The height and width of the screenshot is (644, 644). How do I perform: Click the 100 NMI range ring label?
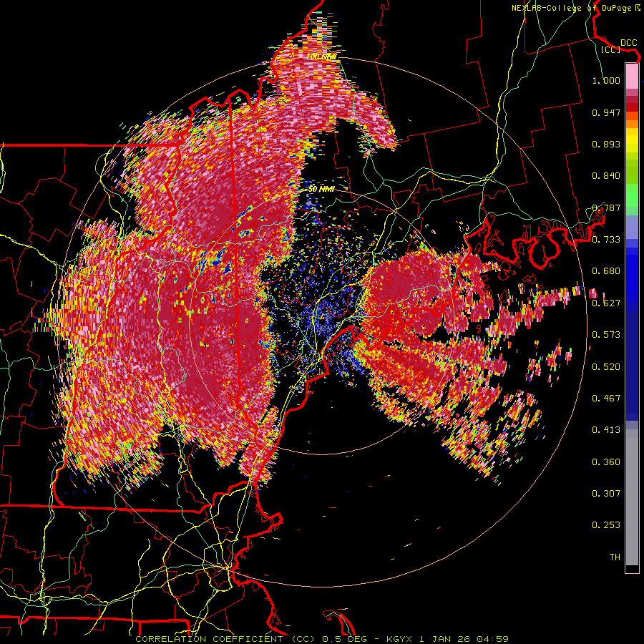[x=322, y=57]
